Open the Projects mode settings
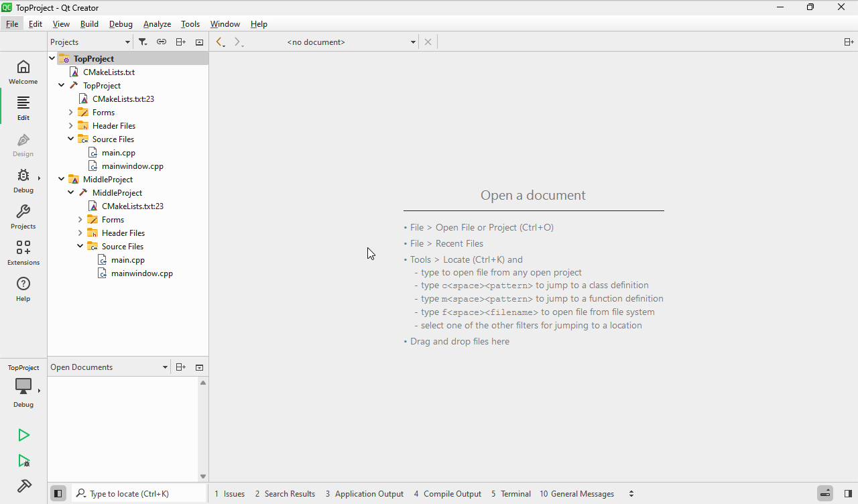The image size is (858, 504). (x=23, y=216)
